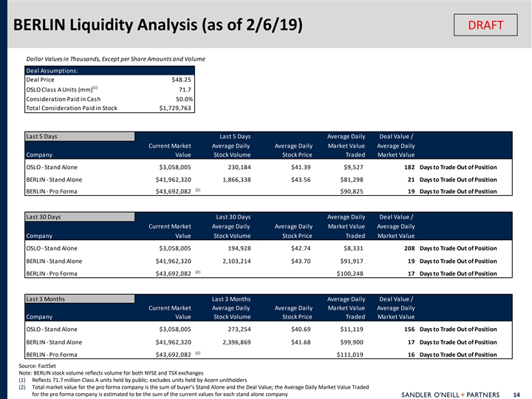This screenshot has width=532, height=399.
Task: Click the DRAFT label box
Action: click(x=485, y=25)
